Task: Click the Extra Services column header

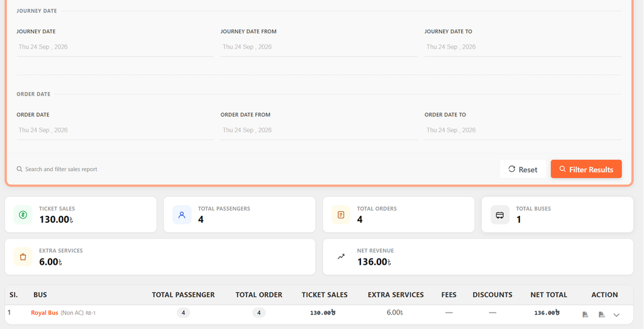Action: coord(396,295)
